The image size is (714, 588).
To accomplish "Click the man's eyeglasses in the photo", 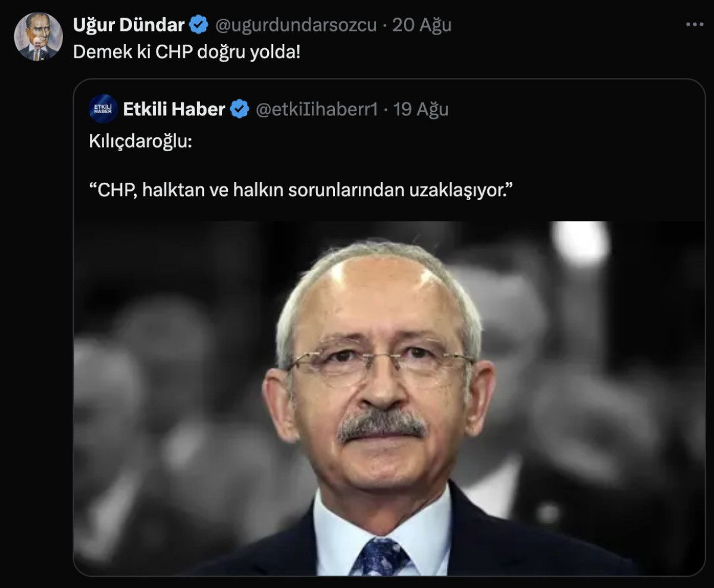I will click(x=381, y=362).
